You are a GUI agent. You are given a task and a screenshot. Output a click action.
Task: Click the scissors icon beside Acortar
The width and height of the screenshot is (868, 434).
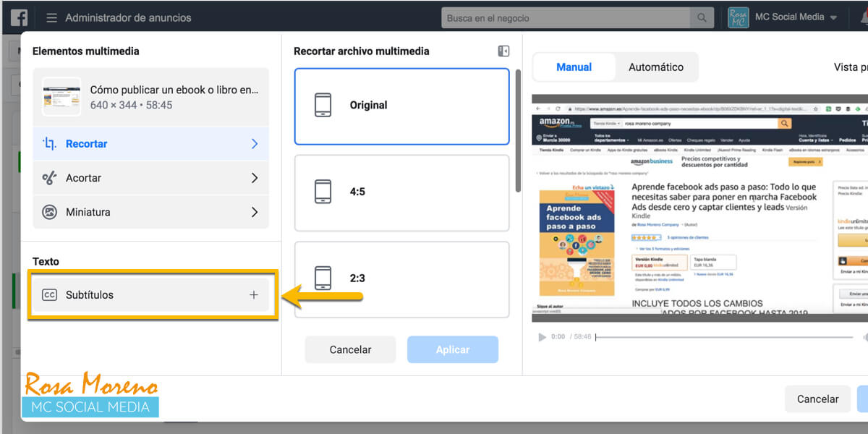tap(49, 178)
